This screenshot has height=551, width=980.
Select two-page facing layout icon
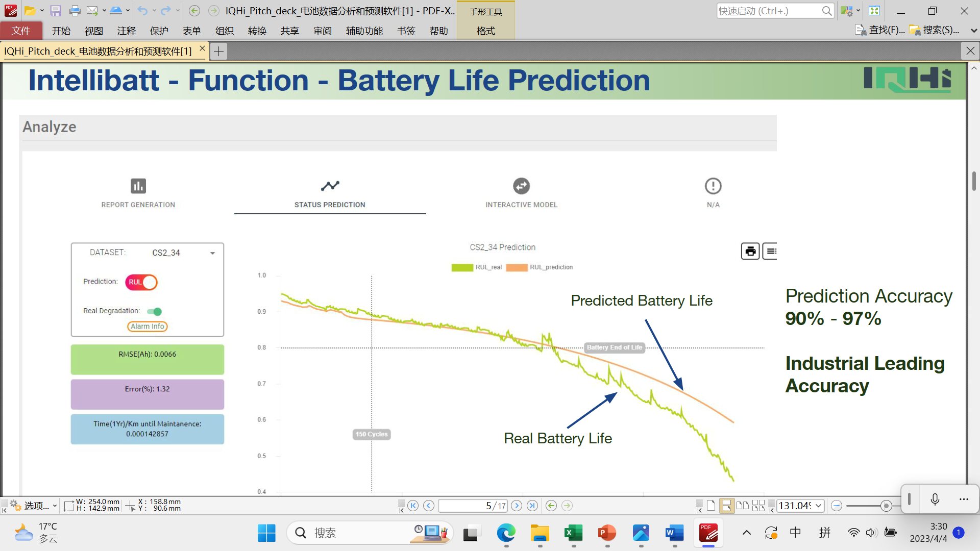click(743, 506)
